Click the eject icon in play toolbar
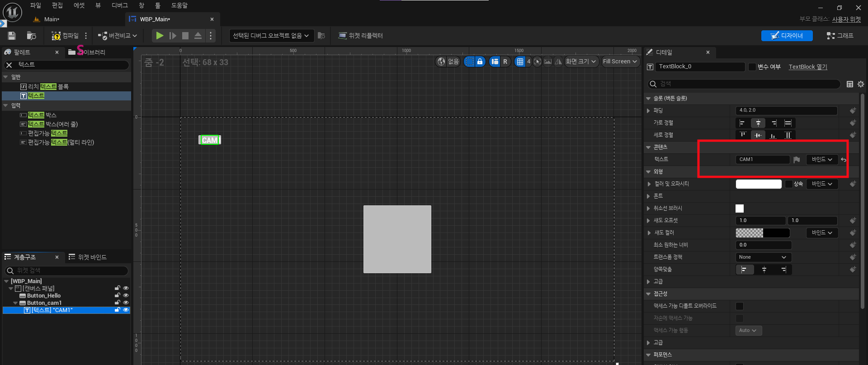868x365 pixels. 198,36
